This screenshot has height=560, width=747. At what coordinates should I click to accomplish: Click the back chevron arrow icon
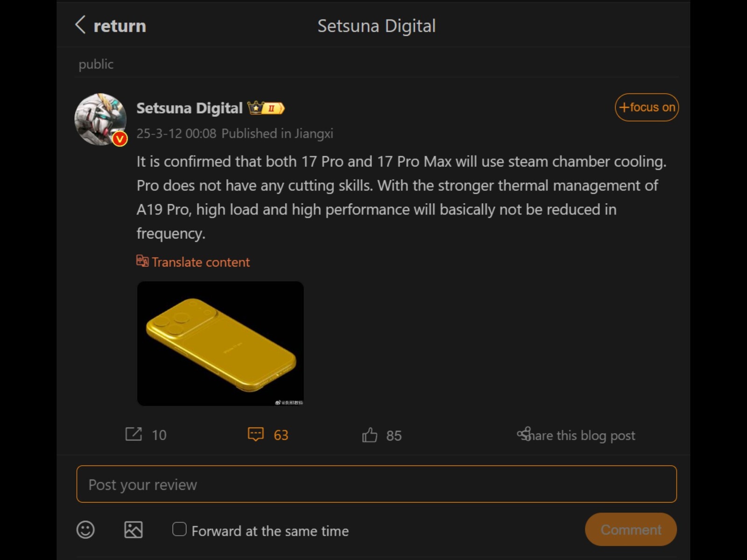[x=80, y=25]
